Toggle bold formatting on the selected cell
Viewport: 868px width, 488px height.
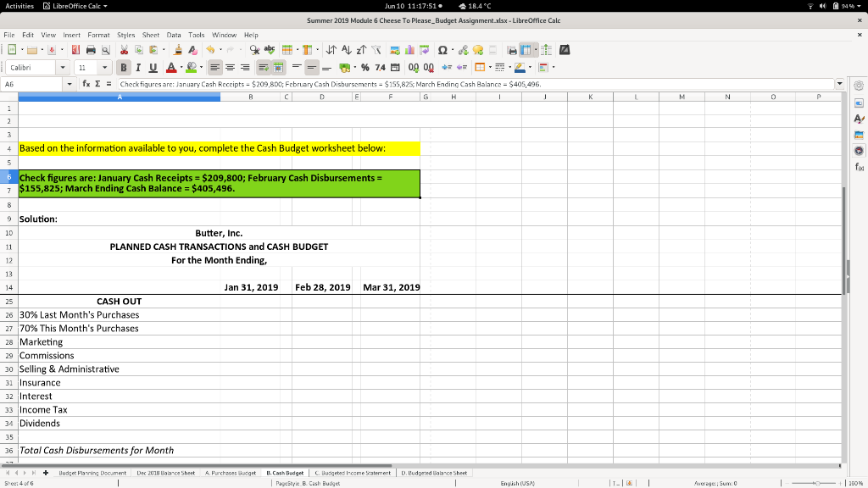125,67
